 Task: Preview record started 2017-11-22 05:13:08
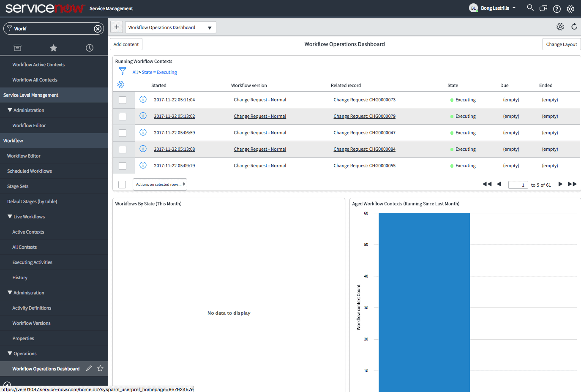tap(143, 149)
